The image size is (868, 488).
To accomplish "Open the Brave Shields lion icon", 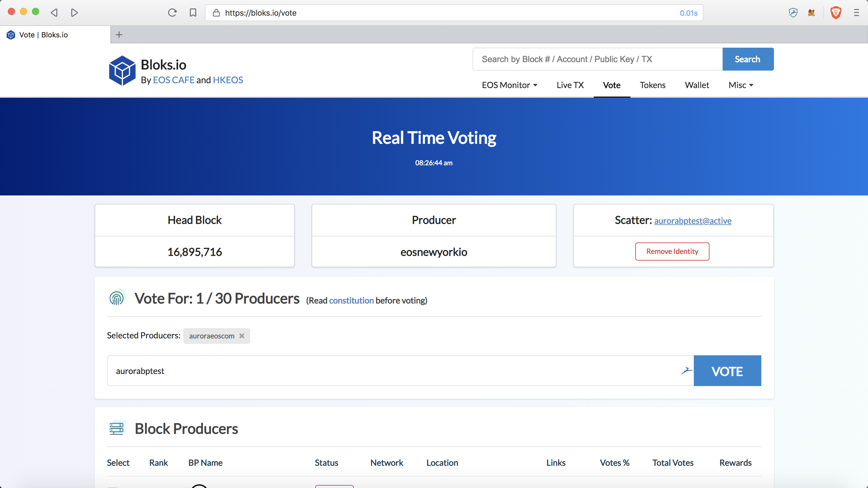I will point(836,13).
